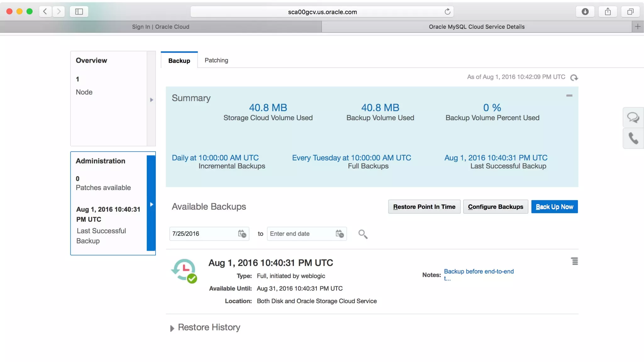This screenshot has height=362, width=644.
Task: Open the end date calendar picker
Action: [x=340, y=234]
